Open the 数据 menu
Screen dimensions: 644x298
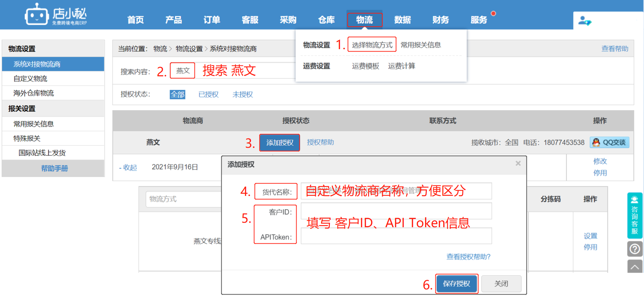click(x=402, y=20)
